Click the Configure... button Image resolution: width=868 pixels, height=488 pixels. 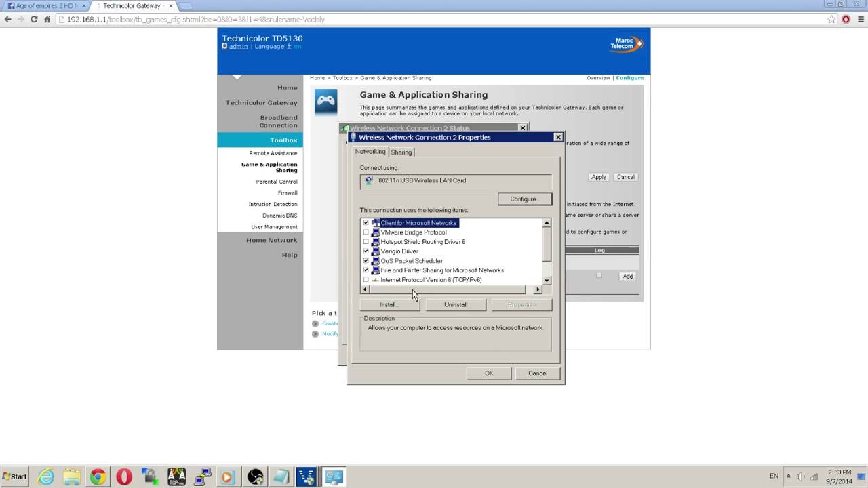pyautogui.click(x=525, y=199)
